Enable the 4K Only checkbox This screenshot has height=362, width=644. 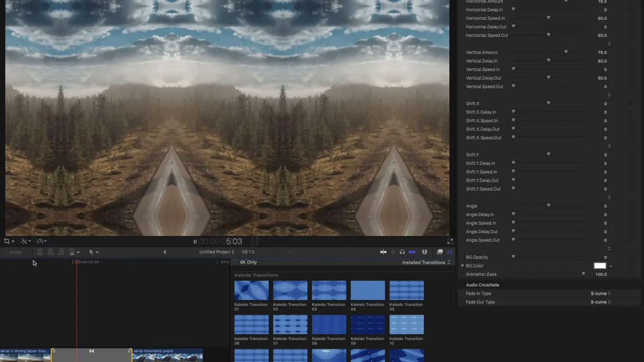(235, 262)
